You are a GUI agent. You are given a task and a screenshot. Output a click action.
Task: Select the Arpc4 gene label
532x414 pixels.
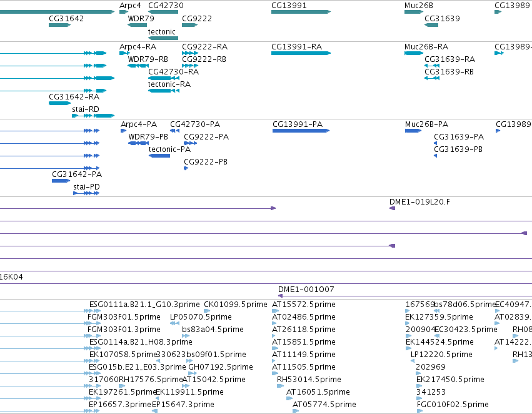point(130,6)
